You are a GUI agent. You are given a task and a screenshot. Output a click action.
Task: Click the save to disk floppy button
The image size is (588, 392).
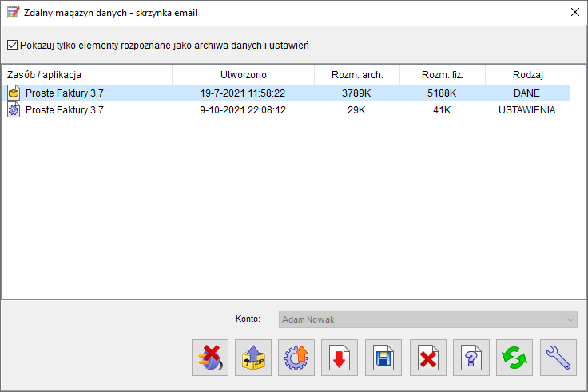pyautogui.click(x=383, y=358)
